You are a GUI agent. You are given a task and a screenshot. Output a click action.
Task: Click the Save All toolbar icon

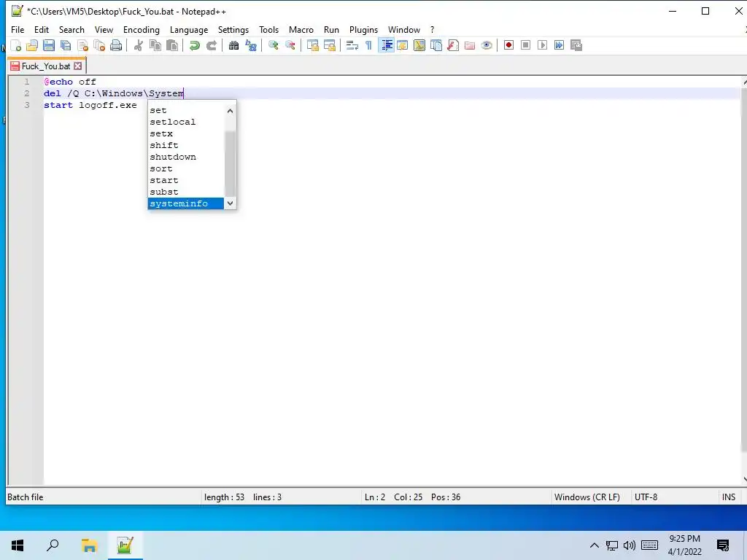tap(66, 45)
